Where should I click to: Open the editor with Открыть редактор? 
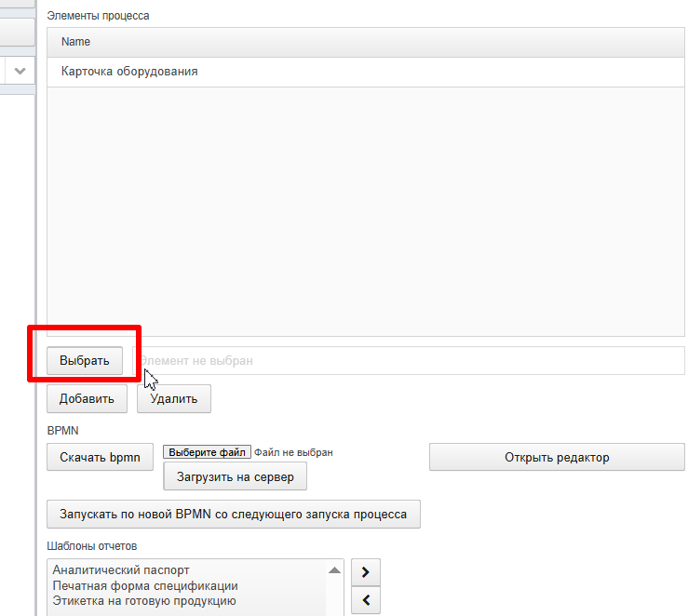[x=557, y=457]
